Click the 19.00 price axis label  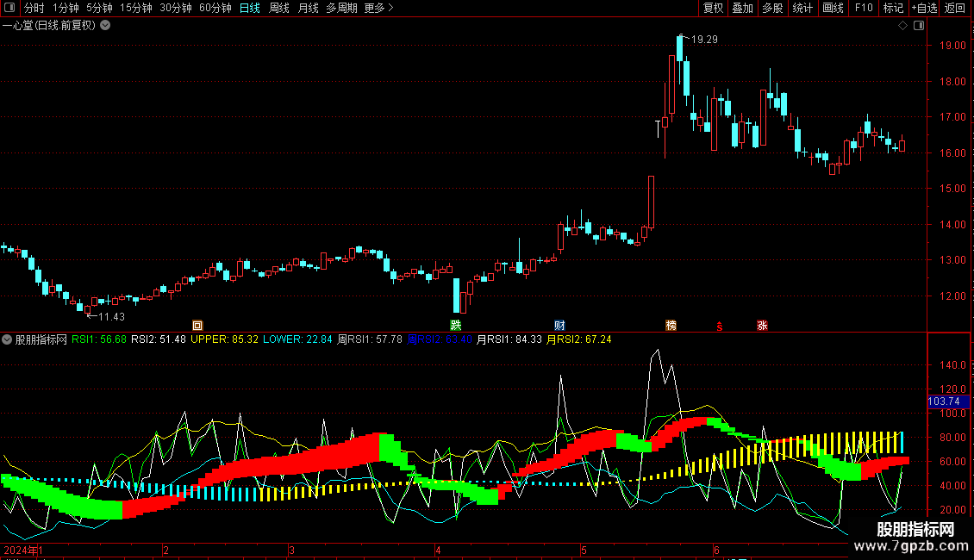click(952, 46)
